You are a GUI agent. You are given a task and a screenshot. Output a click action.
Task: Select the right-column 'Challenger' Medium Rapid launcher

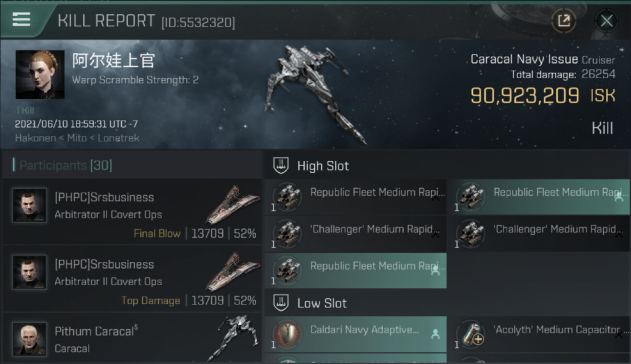[538, 233]
